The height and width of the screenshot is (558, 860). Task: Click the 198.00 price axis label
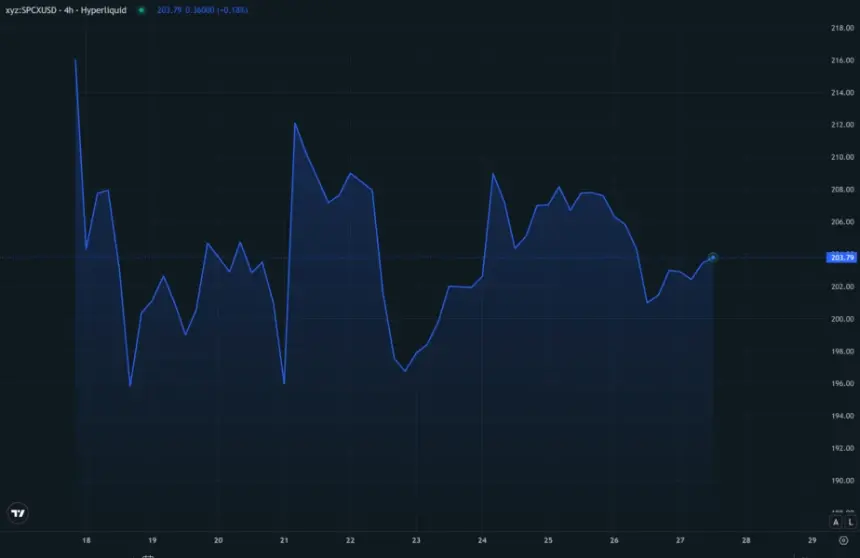click(x=842, y=351)
